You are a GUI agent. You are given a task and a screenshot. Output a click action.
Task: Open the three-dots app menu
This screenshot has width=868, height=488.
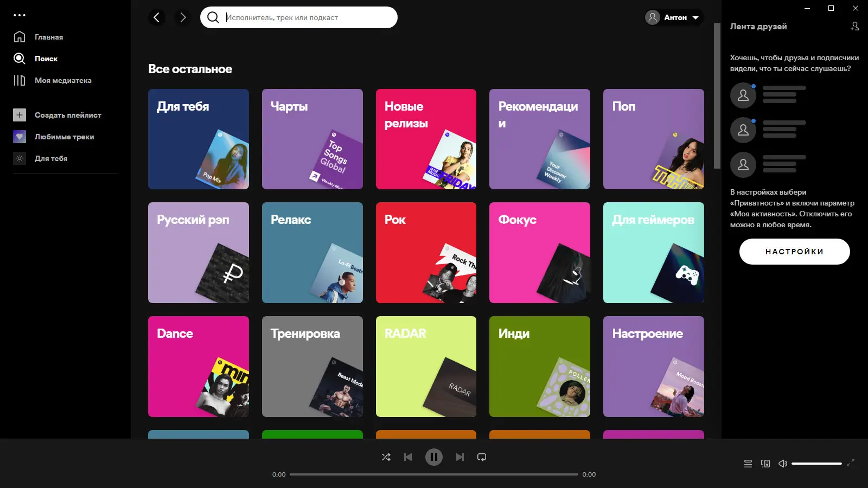coord(20,15)
